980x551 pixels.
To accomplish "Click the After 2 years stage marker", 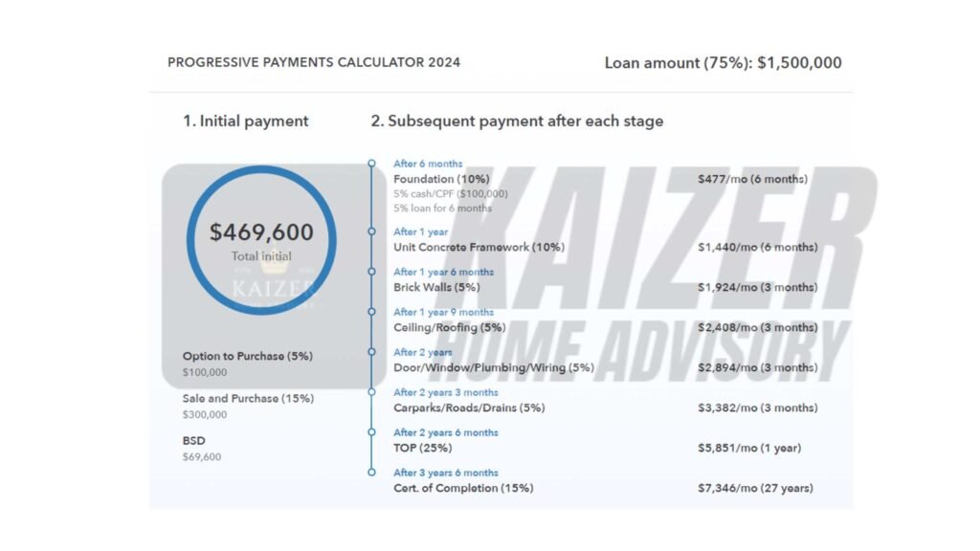I will coord(372,352).
